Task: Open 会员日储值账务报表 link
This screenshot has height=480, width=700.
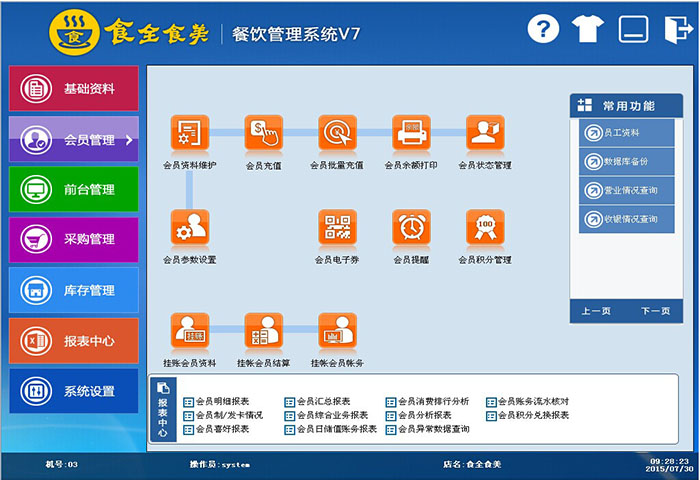Action: [x=331, y=429]
